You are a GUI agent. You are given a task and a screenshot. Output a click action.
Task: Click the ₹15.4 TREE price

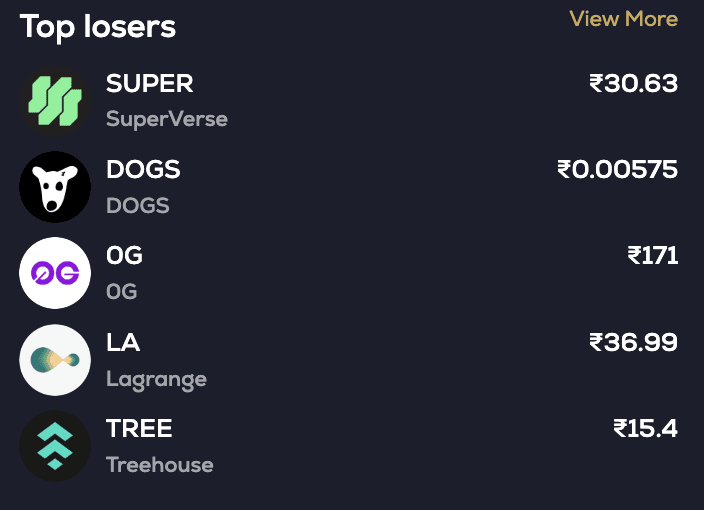(645, 429)
